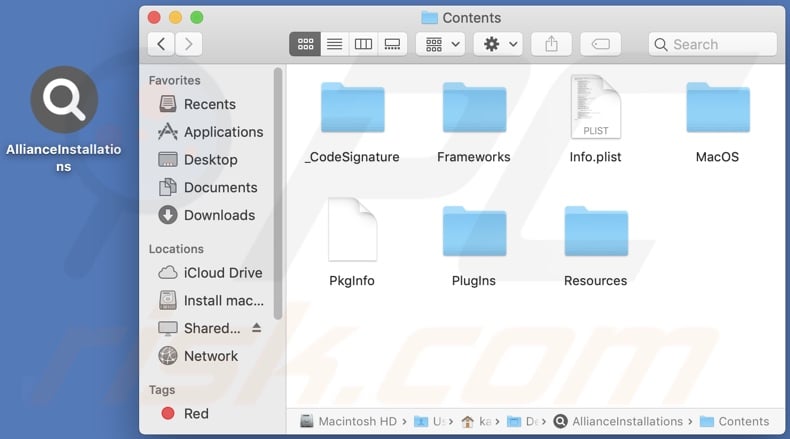Click the Resources name label
This screenshot has height=439, width=790.
[596, 281]
